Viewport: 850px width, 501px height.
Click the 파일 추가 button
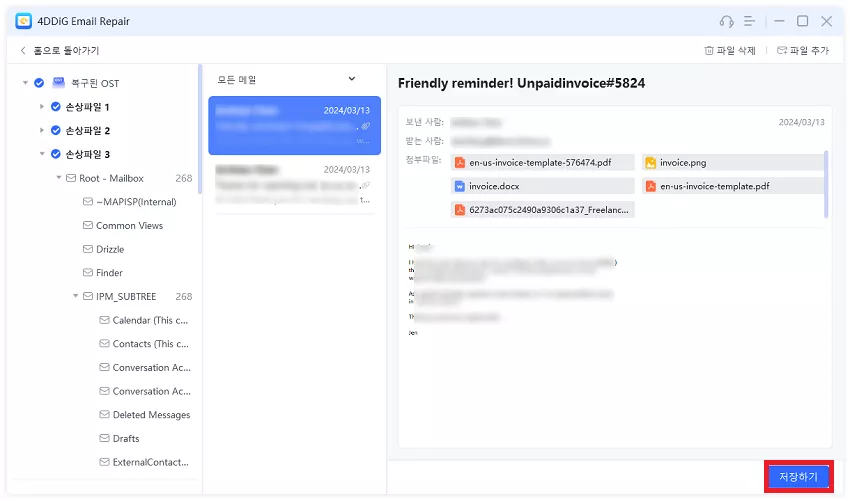803,50
